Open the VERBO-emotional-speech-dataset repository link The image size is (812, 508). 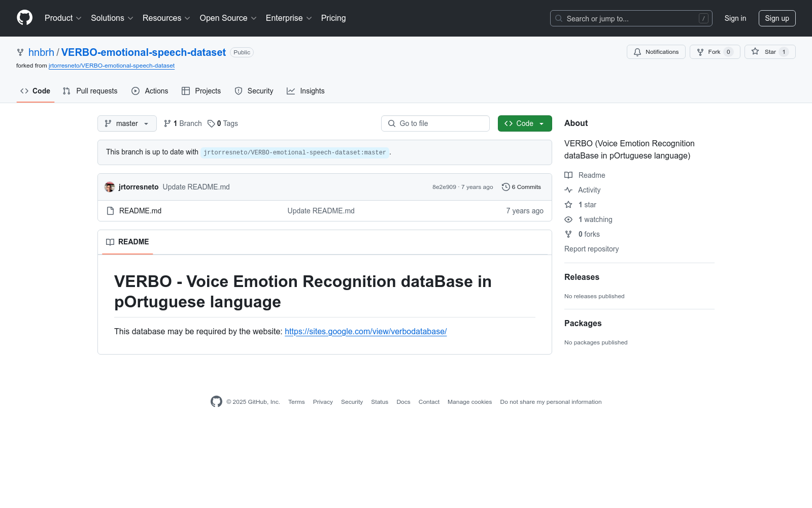[x=144, y=52]
